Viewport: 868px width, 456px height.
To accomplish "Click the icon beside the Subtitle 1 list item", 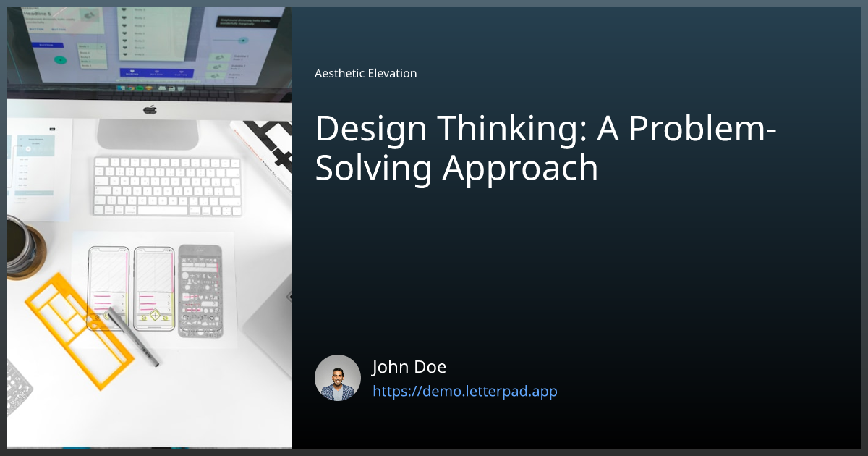I will (218, 58).
